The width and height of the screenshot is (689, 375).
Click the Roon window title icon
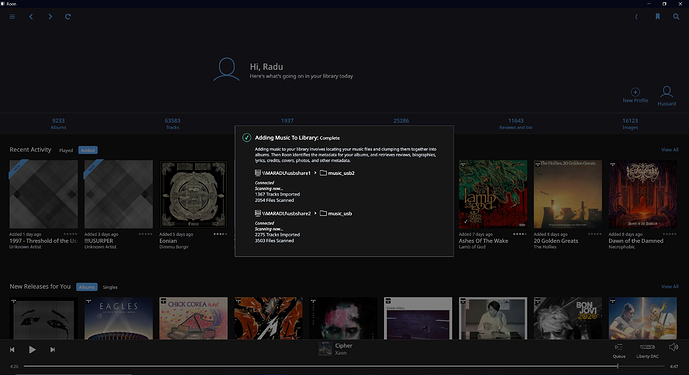point(3,4)
